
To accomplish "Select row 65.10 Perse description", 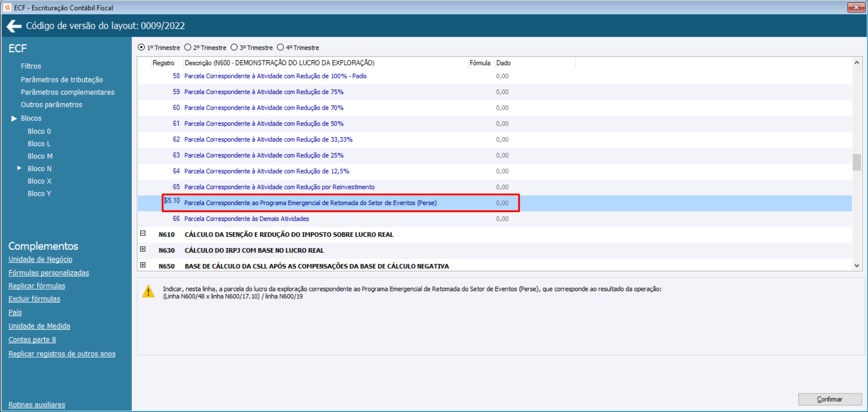I will (310, 203).
